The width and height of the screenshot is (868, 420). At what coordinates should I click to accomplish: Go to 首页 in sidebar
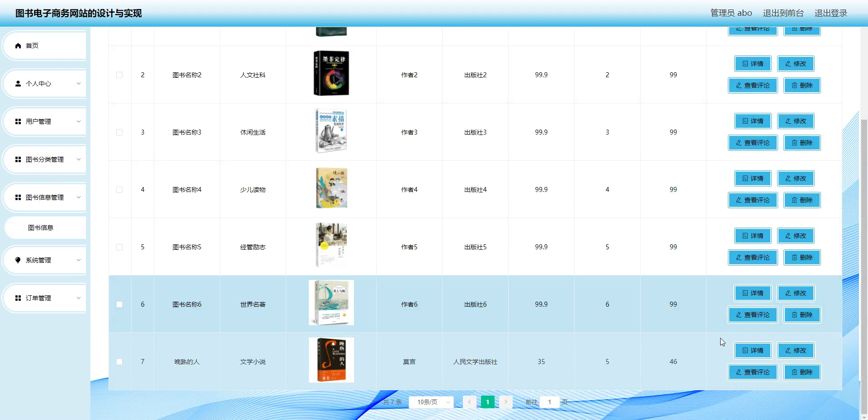click(x=44, y=46)
